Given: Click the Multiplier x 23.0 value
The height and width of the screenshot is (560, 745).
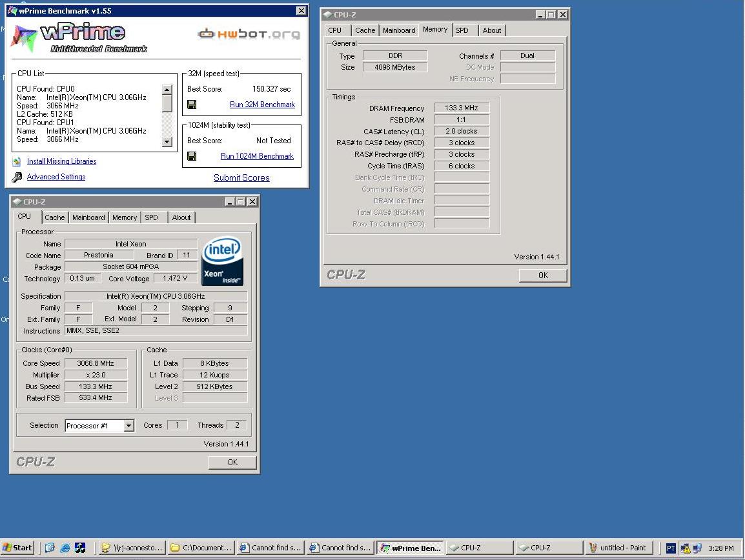Looking at the screenshot, I should (x=96, y=375).
